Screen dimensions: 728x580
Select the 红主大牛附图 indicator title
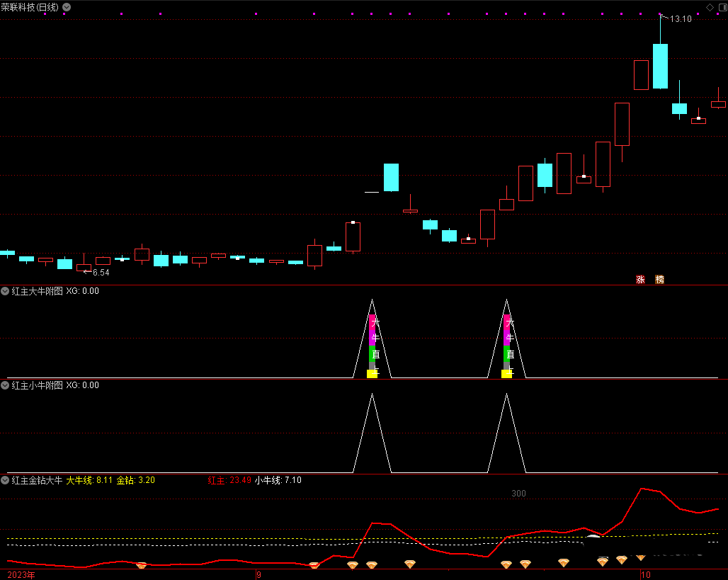pos(37,291)
